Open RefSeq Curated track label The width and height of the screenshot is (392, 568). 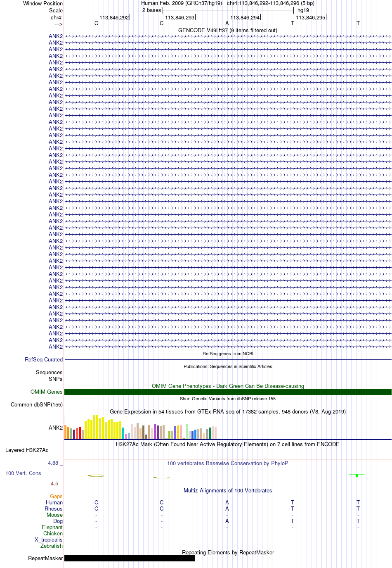44,359
